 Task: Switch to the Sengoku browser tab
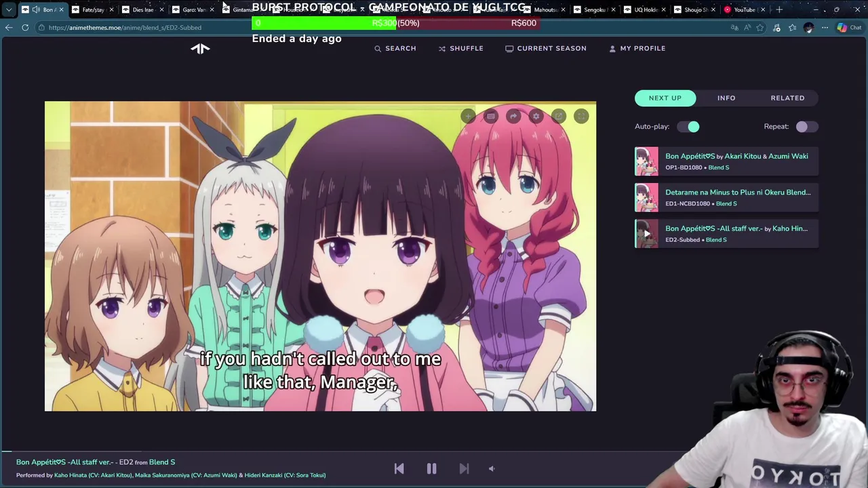click(x=594, y=9)
